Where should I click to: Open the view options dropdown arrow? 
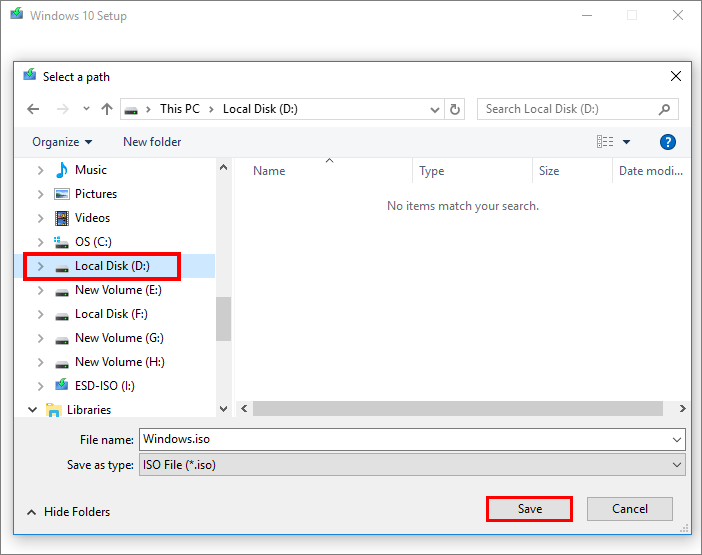(626, 142)
